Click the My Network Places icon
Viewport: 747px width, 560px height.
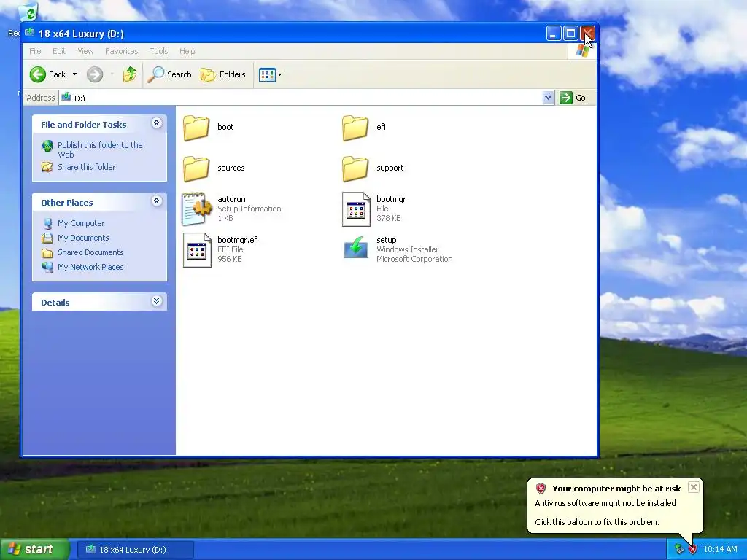click(47, 267)
